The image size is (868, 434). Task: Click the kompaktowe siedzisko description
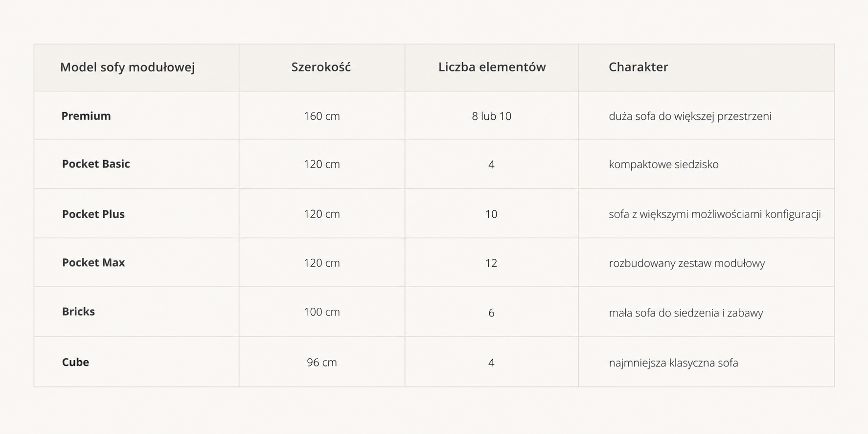point(663,164)
